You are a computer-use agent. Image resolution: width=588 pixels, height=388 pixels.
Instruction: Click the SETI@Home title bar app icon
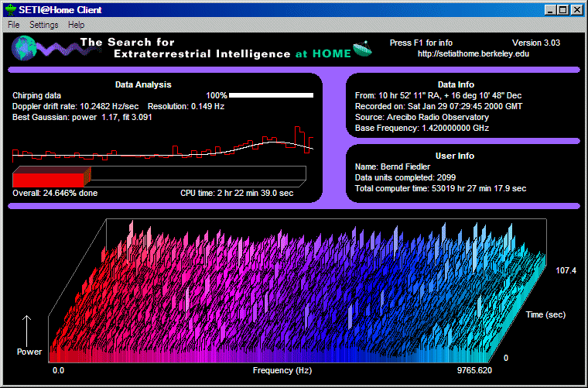click(x=11, y=10)
